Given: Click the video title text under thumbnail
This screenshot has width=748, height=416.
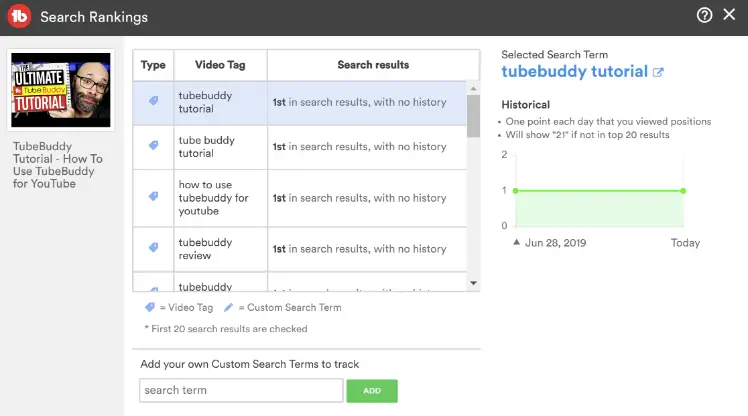Looking at the screenshot, I should click(57, 165).
